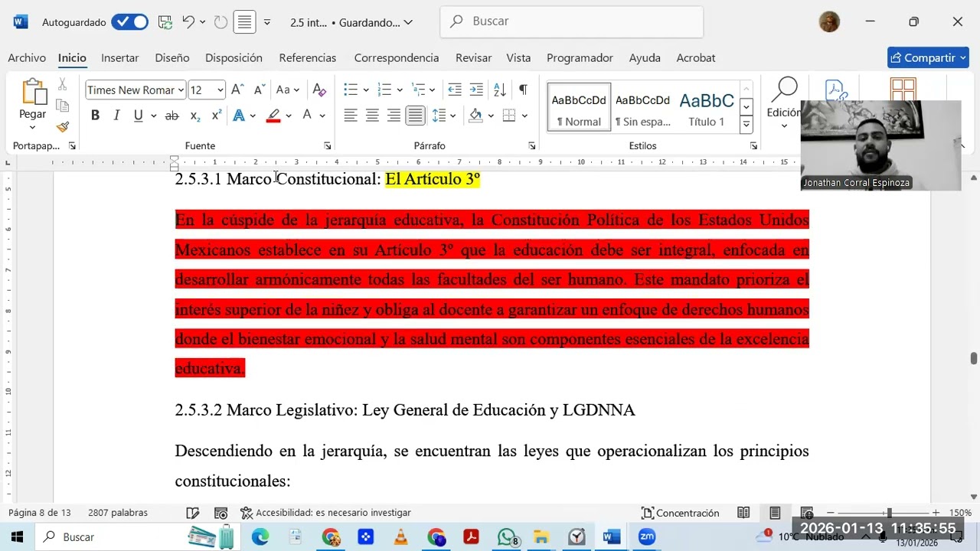Show the word count details

point(118,513)
